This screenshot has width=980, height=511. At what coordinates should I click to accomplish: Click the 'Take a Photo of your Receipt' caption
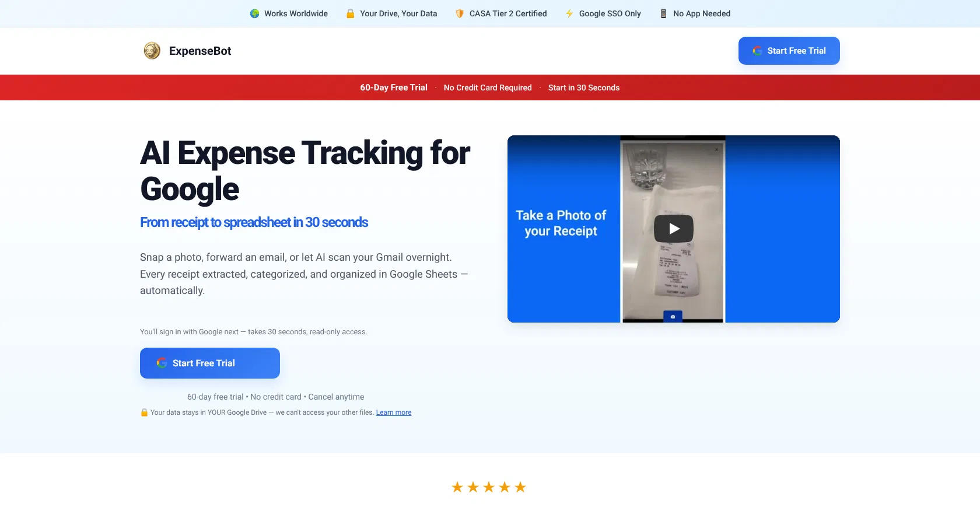pyautogui.click(x=561, y=223)
